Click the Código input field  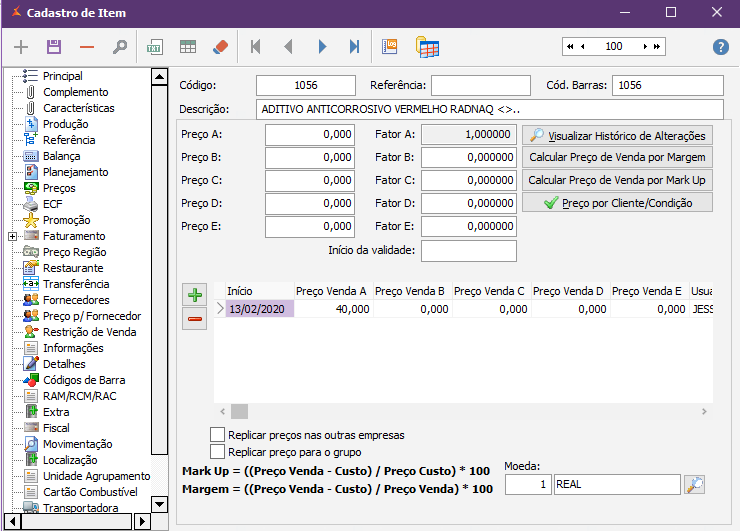coord(306,85)
